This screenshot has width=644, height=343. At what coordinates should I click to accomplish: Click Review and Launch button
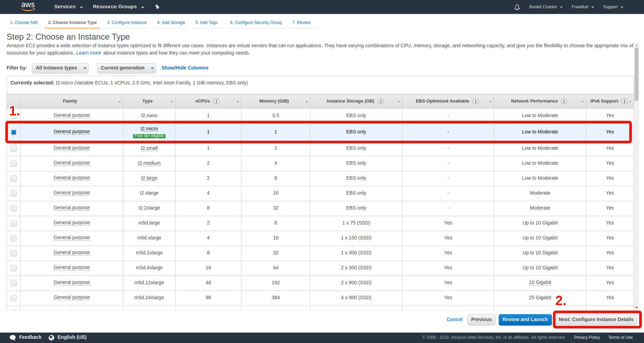525,320
